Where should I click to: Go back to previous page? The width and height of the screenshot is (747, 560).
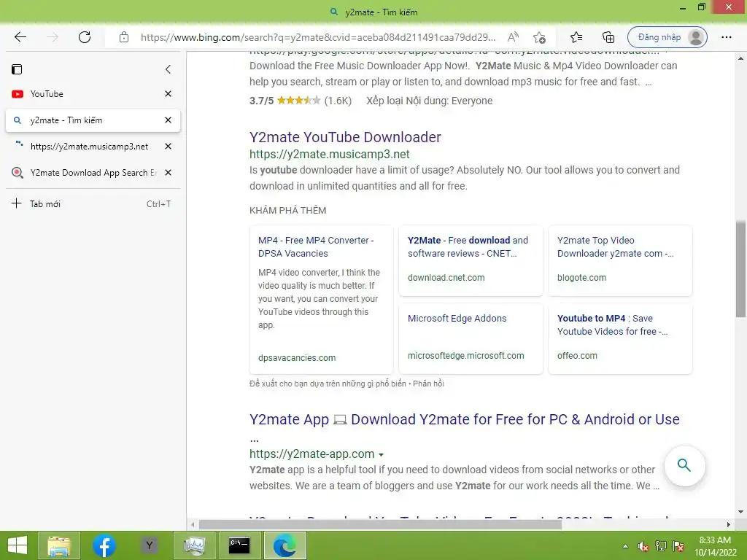click(20, 37)
